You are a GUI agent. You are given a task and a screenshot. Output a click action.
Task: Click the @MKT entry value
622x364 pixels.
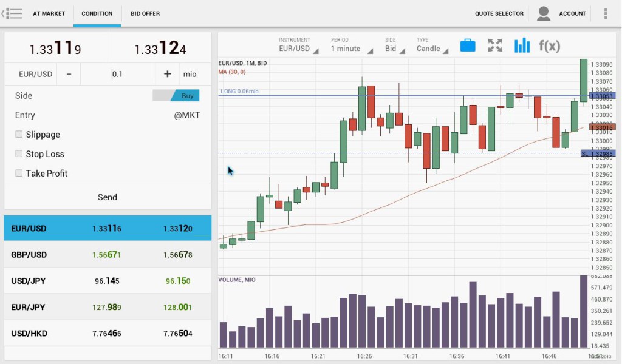point(187,115)
